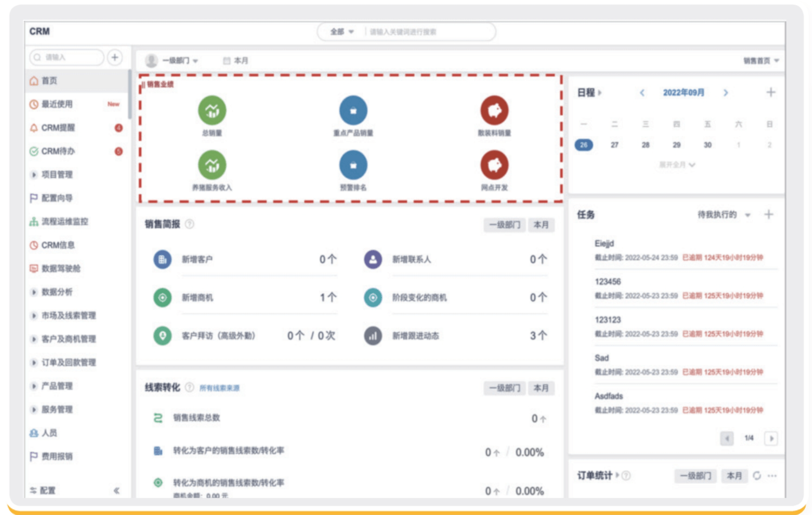Select 首页 in the sidebar
The height and width of the screenshot is (515, 812).
pos(77,81)
